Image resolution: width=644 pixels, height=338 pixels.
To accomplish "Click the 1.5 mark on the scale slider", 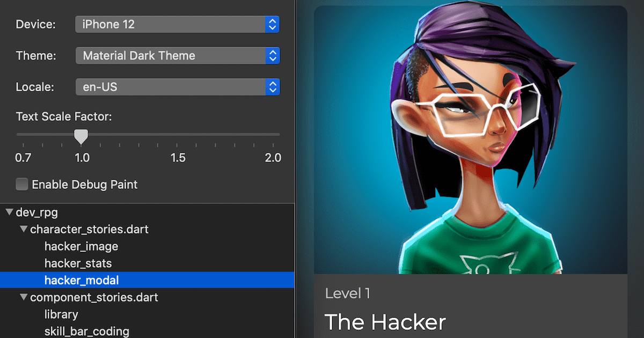I will [x=178, y=158].
